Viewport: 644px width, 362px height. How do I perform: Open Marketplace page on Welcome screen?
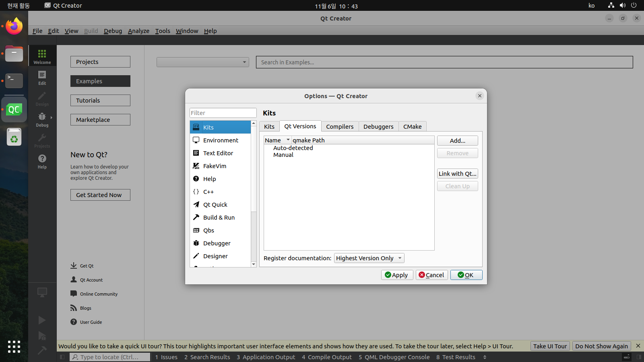(x=100, y=119)
